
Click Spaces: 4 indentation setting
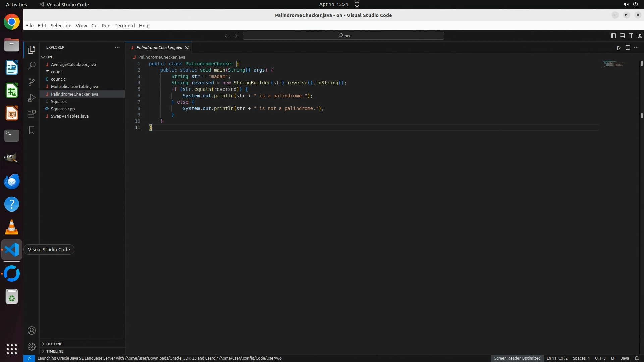point(581,358)
